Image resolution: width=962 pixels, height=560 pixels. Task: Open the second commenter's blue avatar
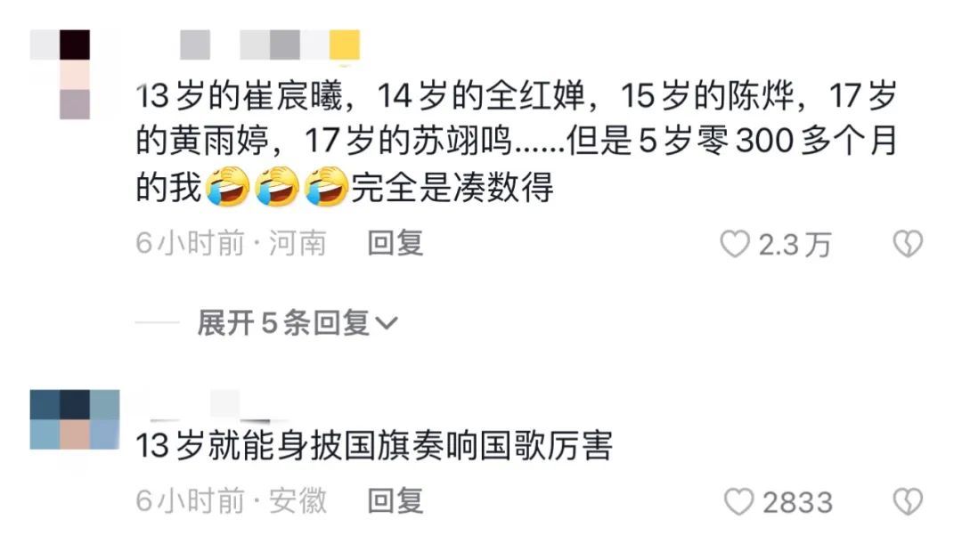click(x=75, y=419)
